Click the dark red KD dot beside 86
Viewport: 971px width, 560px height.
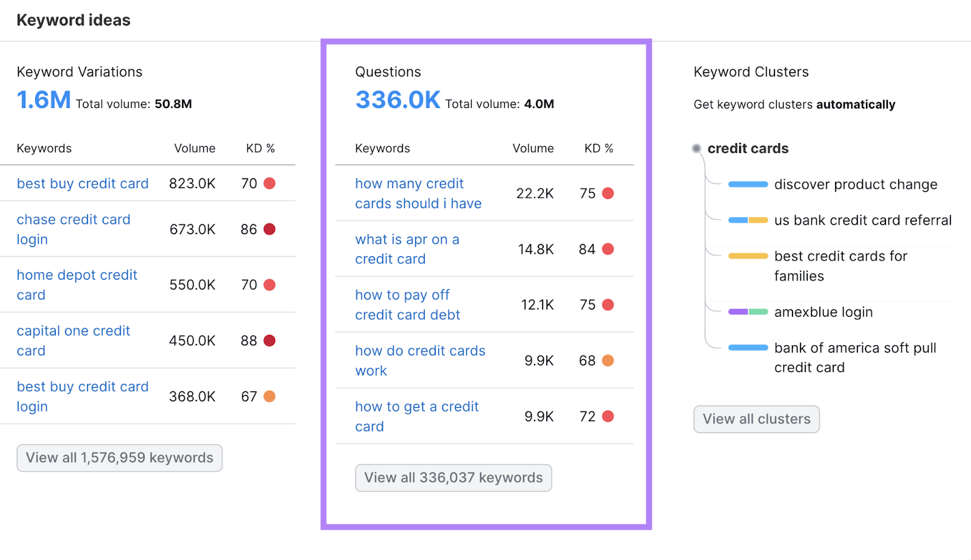coord(269,229)
